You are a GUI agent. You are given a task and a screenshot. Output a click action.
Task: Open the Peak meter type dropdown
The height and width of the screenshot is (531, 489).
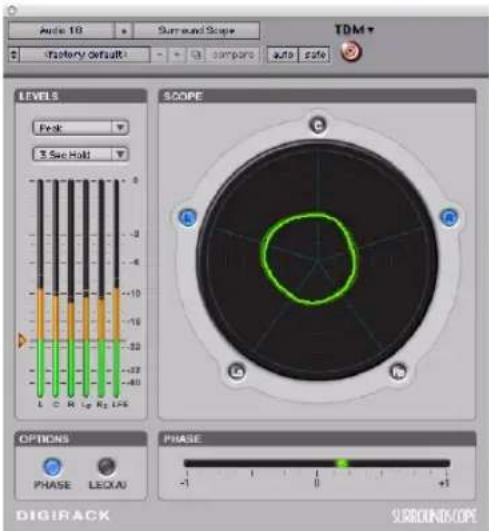coord(81,128)
